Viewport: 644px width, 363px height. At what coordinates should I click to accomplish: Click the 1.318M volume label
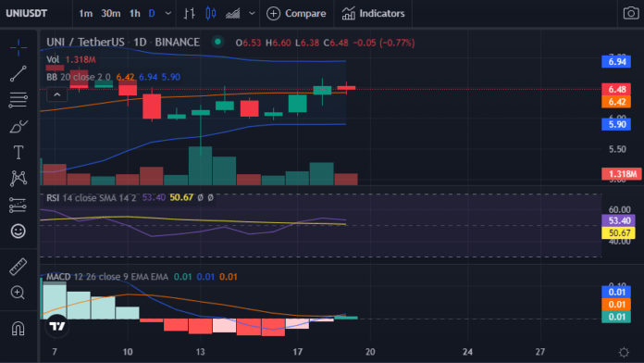point(622,174)
